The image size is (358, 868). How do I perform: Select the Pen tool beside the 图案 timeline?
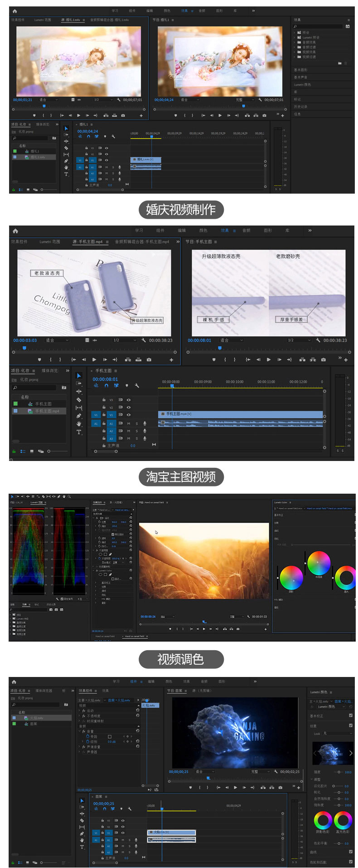(x=82, y=834)
